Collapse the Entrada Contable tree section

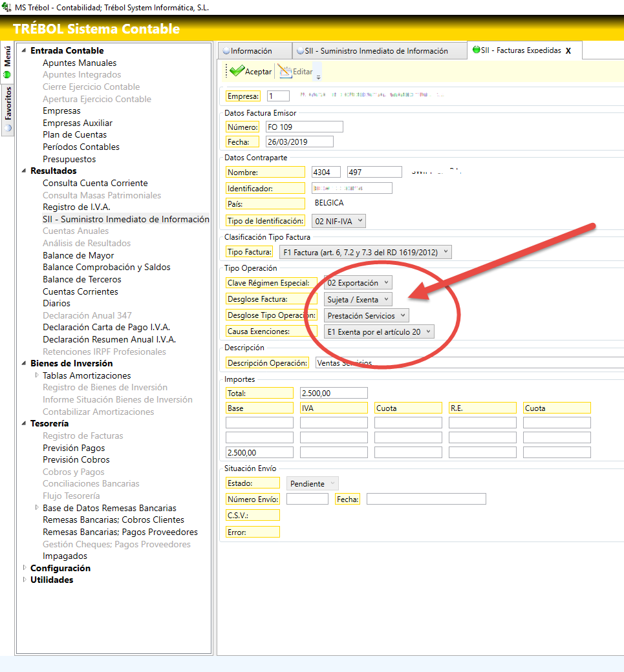point(24,50)
